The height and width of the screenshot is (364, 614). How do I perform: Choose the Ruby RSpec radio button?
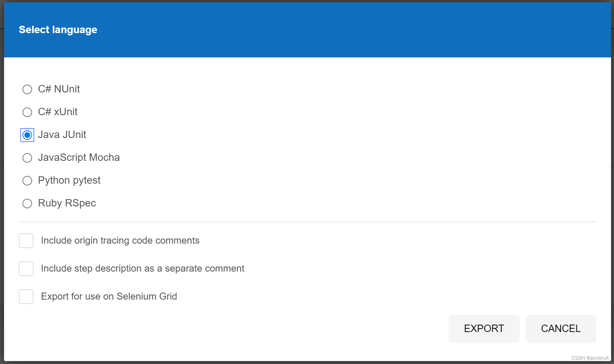click(x=27, y=204)
